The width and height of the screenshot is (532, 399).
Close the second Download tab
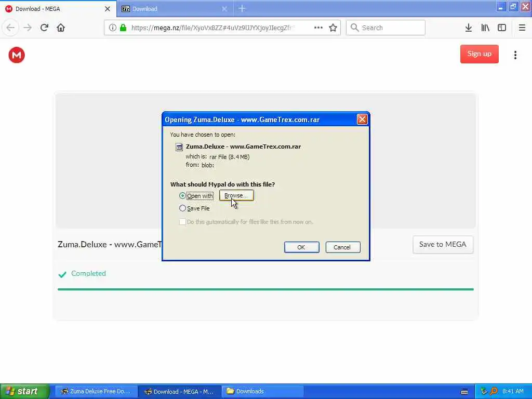tap(224, 9)
